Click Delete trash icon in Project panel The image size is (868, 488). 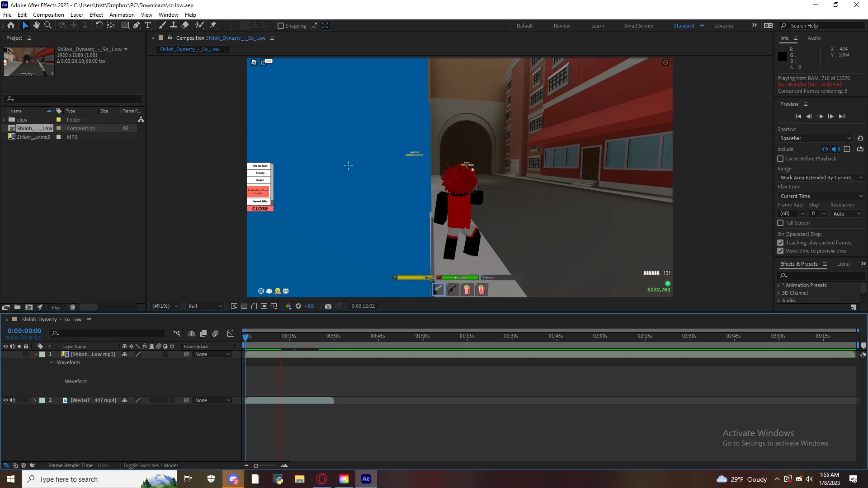pos(72,307)
